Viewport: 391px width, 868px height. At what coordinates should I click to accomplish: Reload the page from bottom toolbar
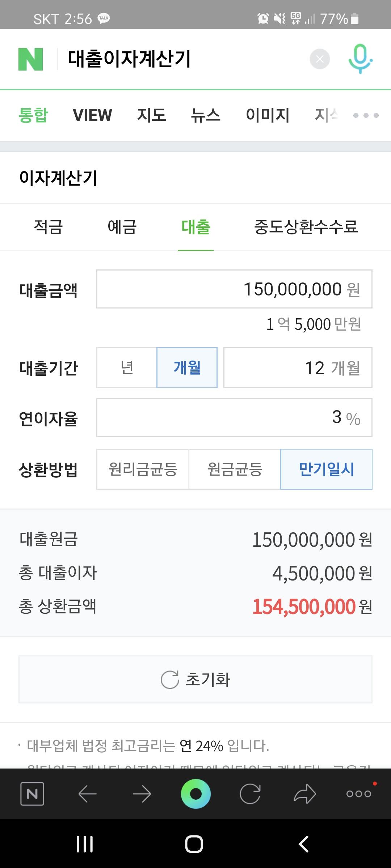250,794
